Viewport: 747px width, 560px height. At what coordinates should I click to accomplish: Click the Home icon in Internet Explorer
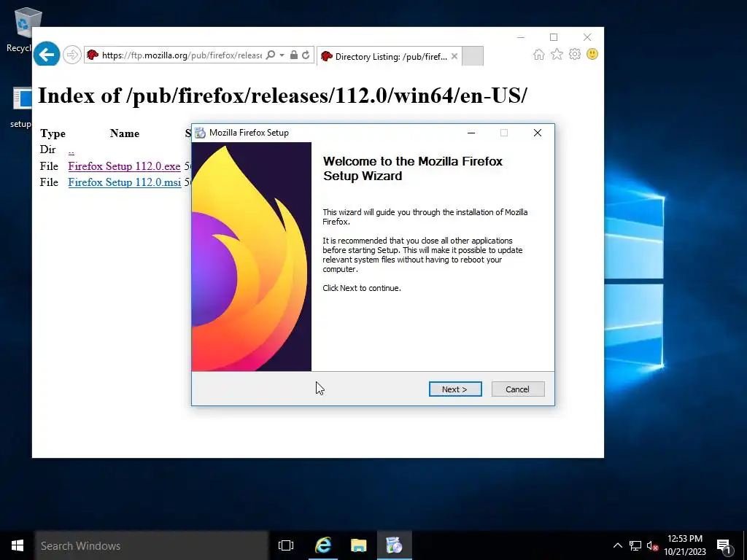click(x=539, y=54)
